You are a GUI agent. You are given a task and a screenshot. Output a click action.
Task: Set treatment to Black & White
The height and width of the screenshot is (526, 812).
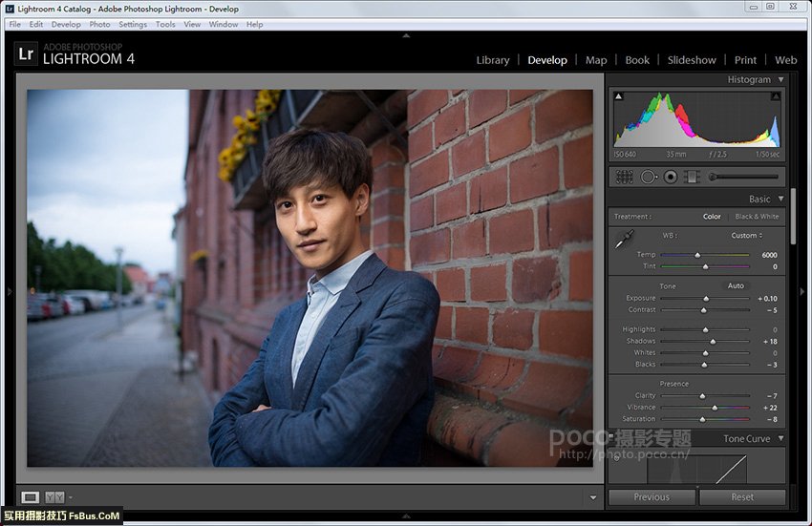click(x=757, y=217)
